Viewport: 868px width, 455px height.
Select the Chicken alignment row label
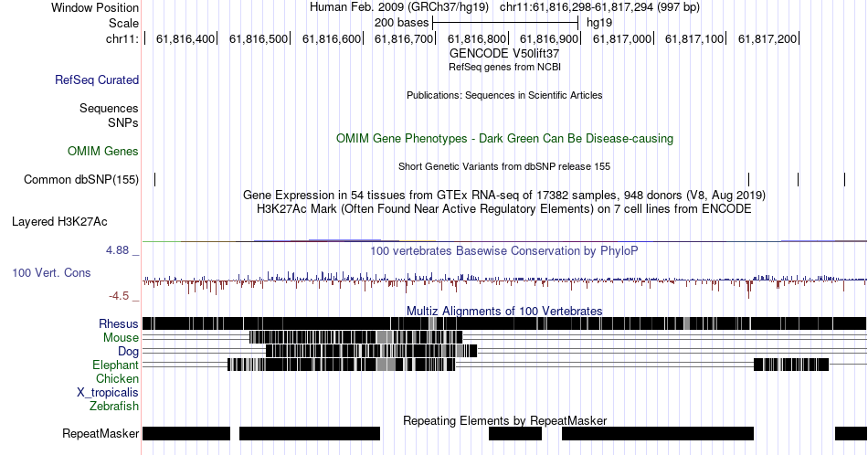(117, 378)
